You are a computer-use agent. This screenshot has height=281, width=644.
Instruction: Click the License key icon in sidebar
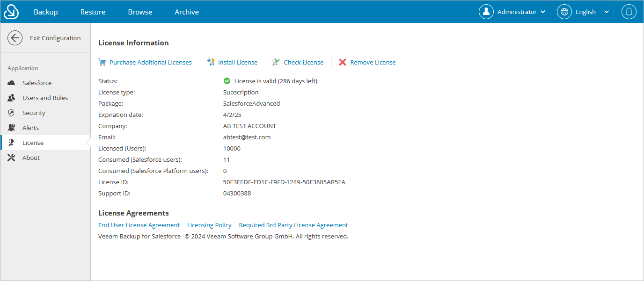(x=12, y=143)
